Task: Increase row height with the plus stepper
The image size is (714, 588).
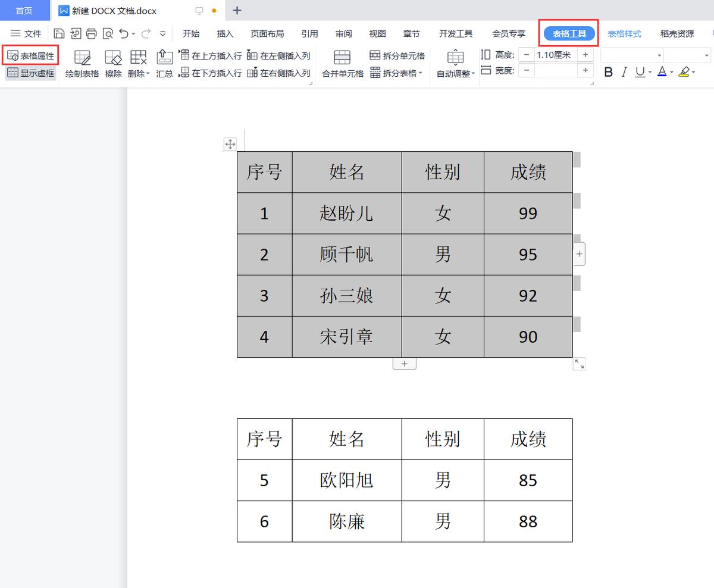Action: (585, 54)
